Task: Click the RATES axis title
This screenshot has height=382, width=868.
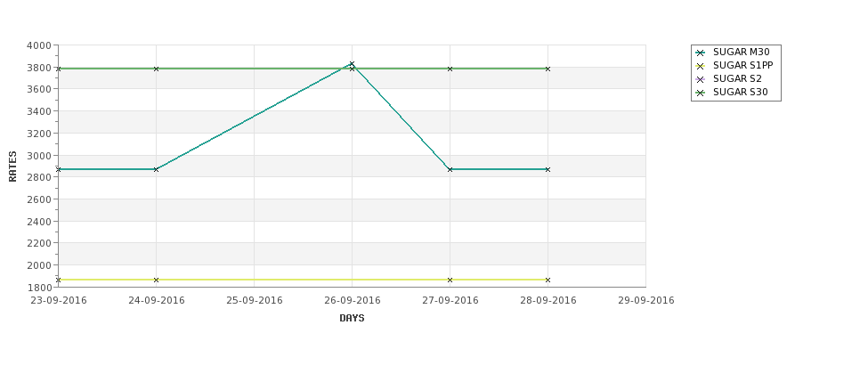Action: (x=12, y=167)
